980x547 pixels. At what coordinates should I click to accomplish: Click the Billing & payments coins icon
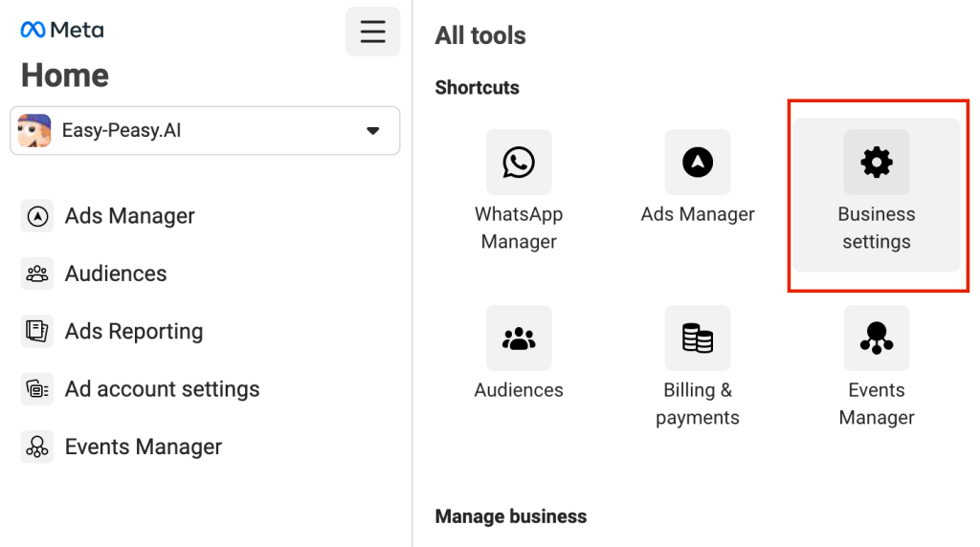[x=698, y=338]
